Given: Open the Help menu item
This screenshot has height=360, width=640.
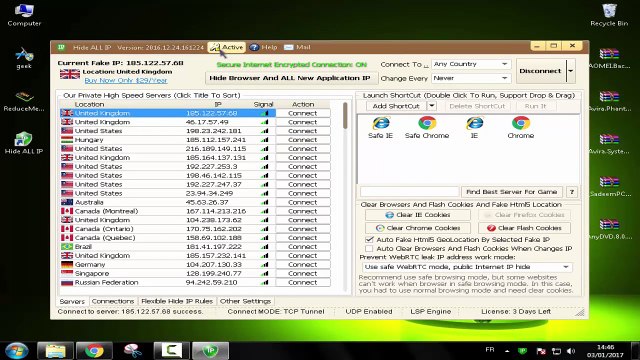Looking at the screenshot, I should pyautogui.click(x=263, y=47).
